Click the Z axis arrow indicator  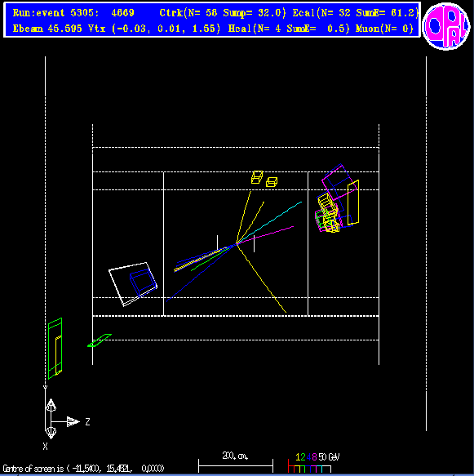pos(73,421)
